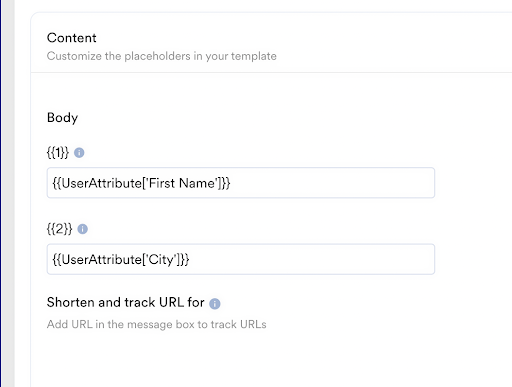The height and width of the screenshot is (387, 512).
Task: Click the dark blue bar on far left
Action: coord(1,193)
